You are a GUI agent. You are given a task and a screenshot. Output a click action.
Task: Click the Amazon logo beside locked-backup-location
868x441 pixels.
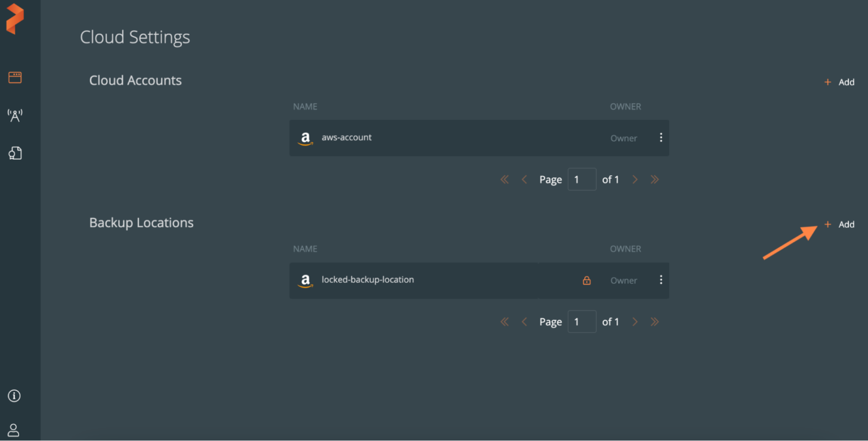tap(306, 281)
